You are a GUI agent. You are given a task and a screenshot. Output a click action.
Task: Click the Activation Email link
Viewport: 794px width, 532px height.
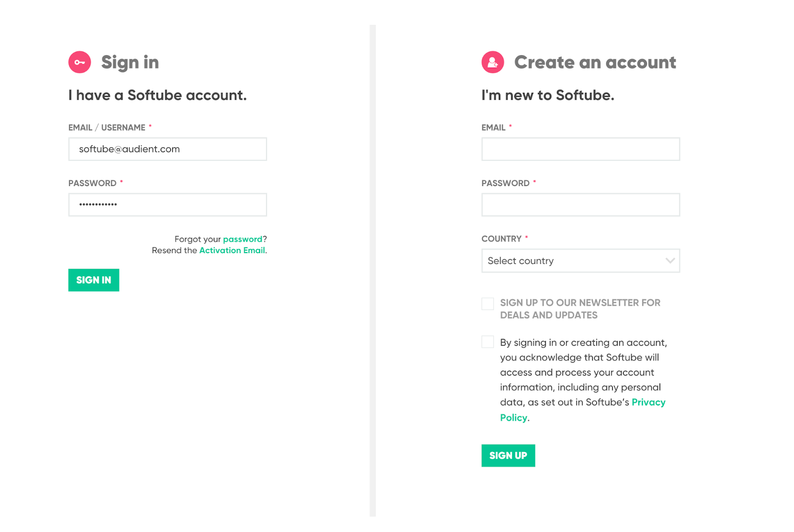pyautogui.click(x=232, y=250)
